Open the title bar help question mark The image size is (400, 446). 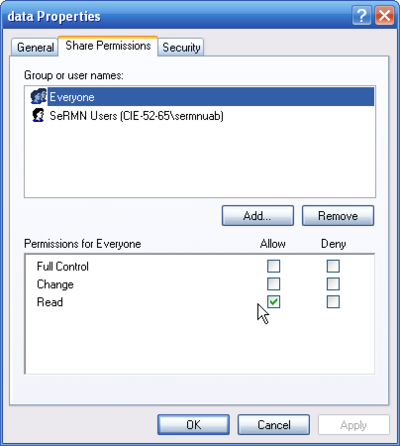362,16
